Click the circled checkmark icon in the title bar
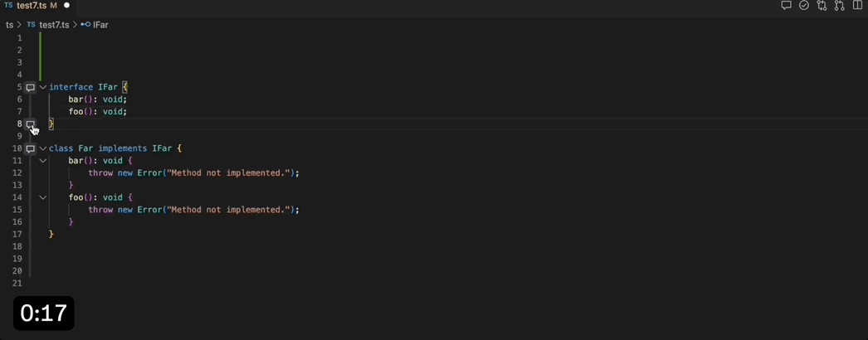Viewport: 868px width, 340px height. click(804, 6)
